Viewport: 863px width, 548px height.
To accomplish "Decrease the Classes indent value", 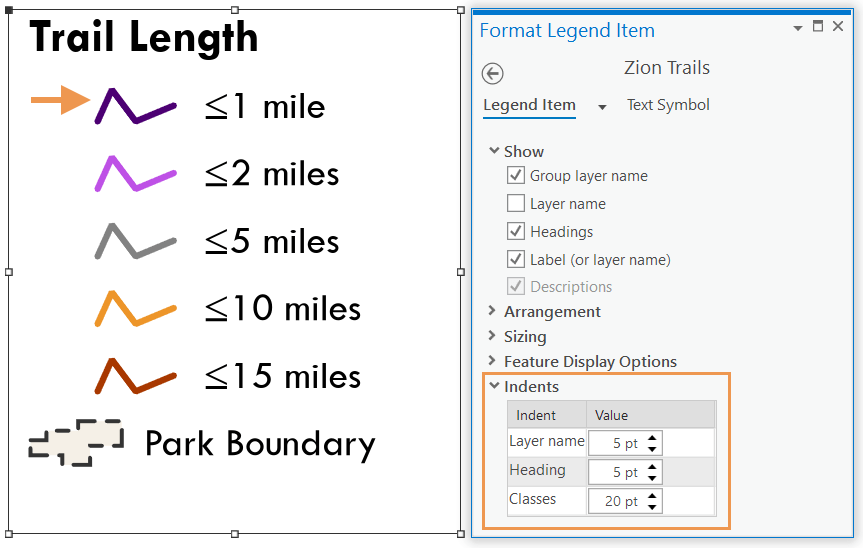I will click(652, 507).
